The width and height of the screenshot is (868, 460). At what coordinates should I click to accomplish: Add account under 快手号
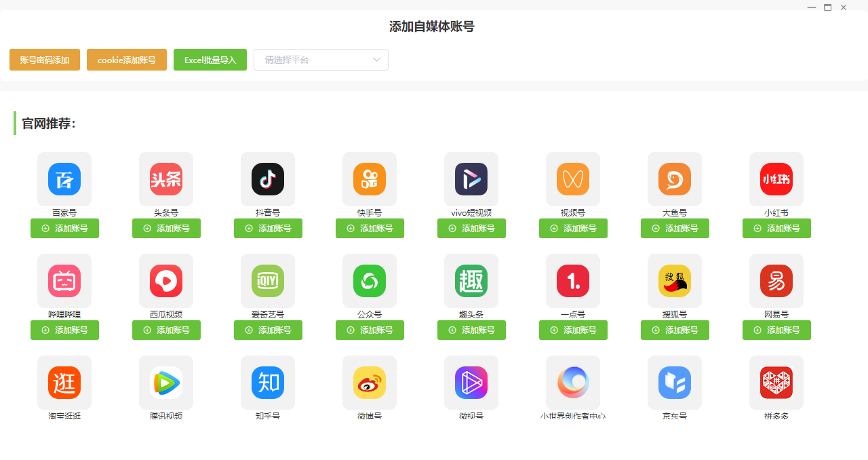pos(370,229)
